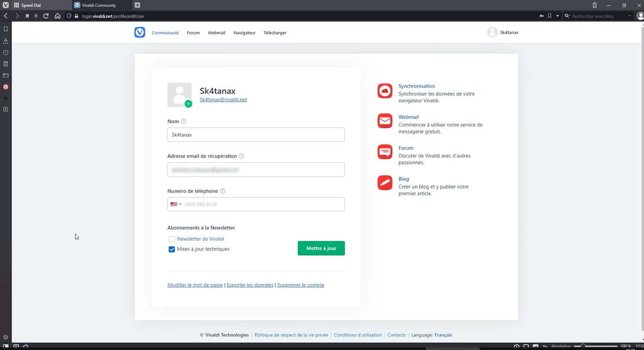Open the Communauté menu item
The height and width of the screenshot is (350, 644).
(165, 33)
